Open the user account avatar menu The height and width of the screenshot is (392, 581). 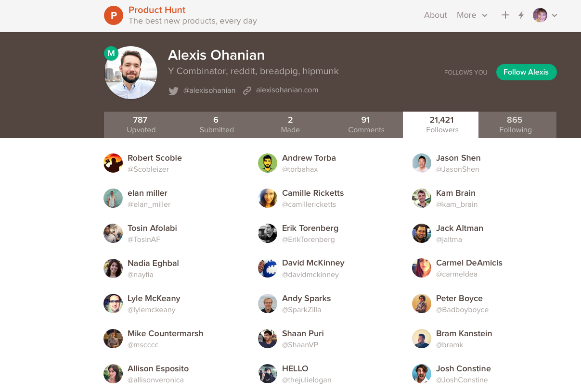[545, 15]
